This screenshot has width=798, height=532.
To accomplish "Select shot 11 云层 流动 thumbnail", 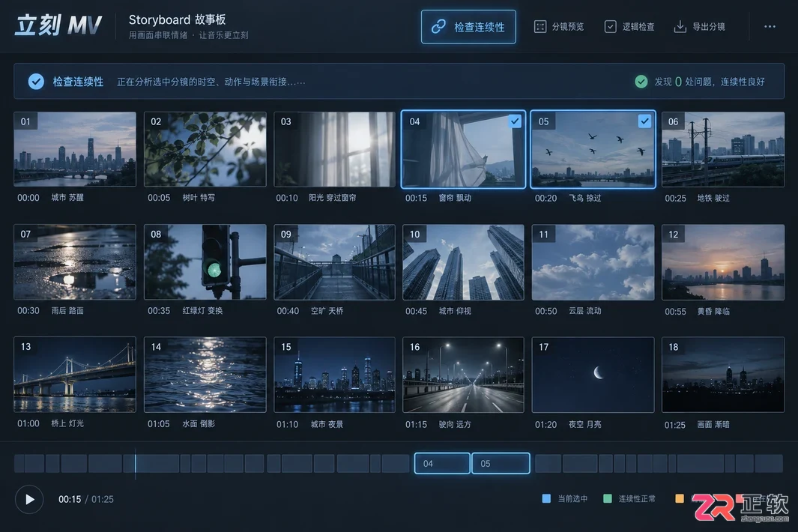I will click(593, 262).
